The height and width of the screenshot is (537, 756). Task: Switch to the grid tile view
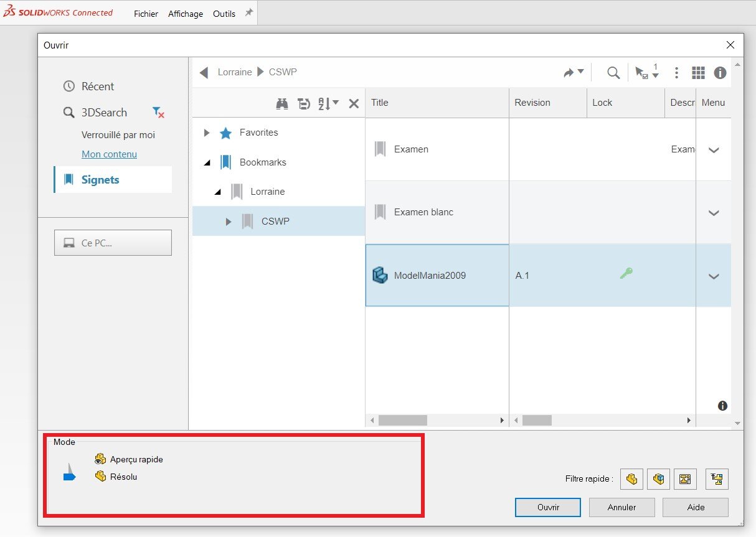(698, 73)
